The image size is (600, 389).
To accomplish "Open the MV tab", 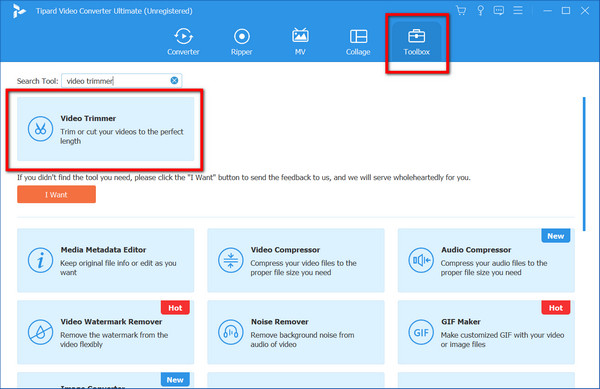I will tap(300, 42).
